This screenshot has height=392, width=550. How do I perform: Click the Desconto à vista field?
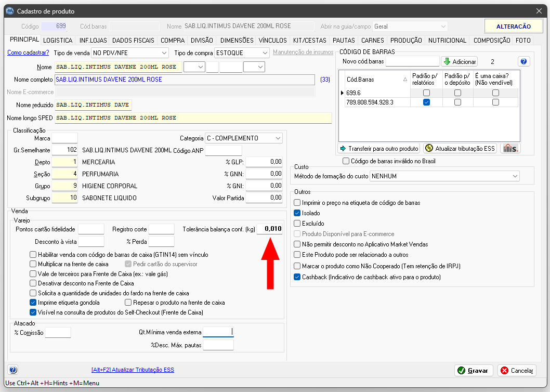click(91, 241)
